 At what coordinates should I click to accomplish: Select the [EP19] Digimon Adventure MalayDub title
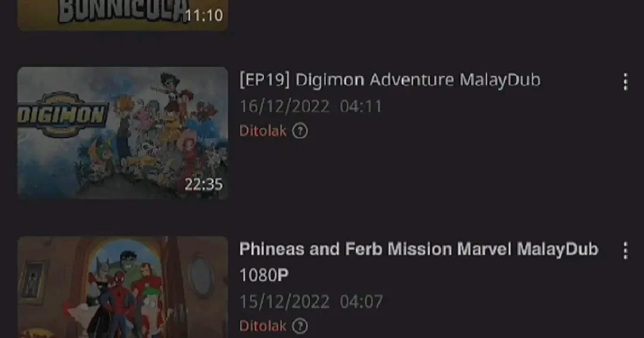click(390, 80)
